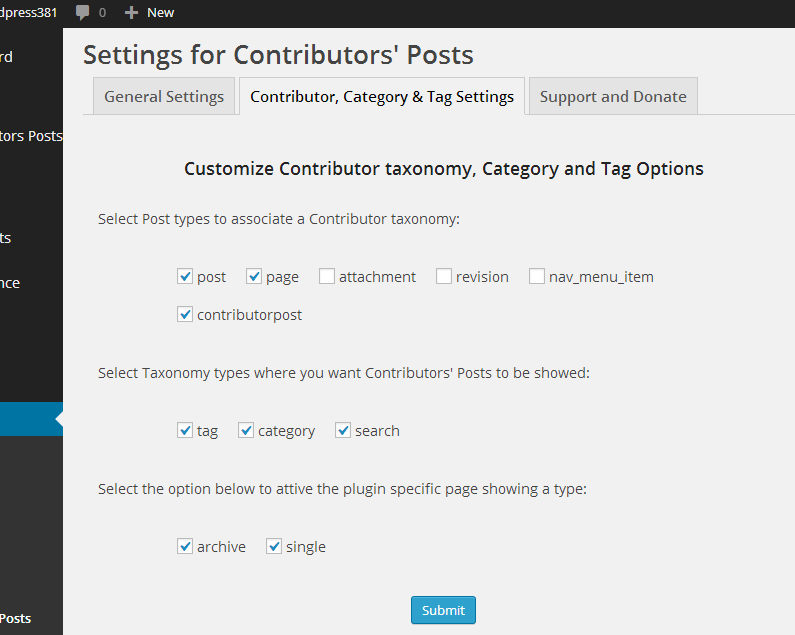The width and height of the screenshot is (795, 635).
Task: Click the comments bubble icon in admin bar
Action: tap(82, 12)
